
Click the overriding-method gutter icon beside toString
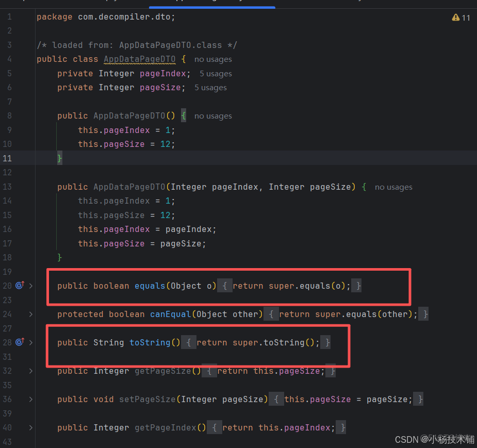19,342
